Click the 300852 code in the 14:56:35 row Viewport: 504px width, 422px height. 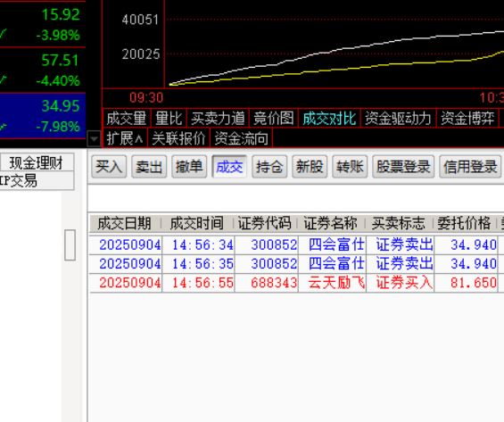[267, 264]
